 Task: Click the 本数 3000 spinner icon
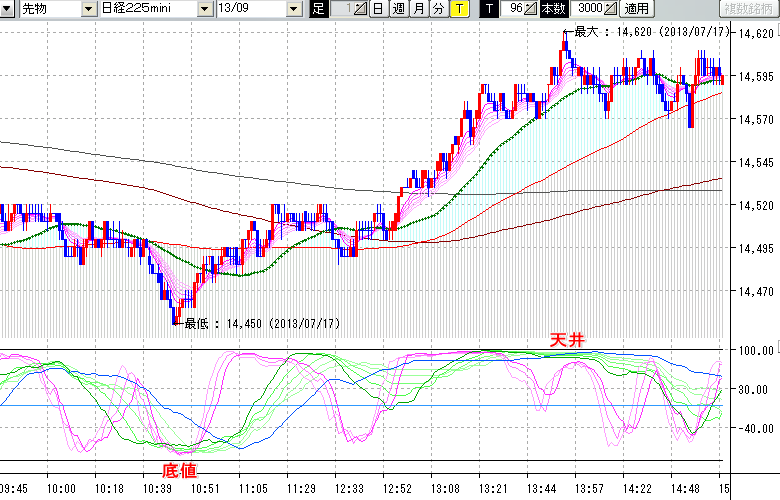[610, 9]
